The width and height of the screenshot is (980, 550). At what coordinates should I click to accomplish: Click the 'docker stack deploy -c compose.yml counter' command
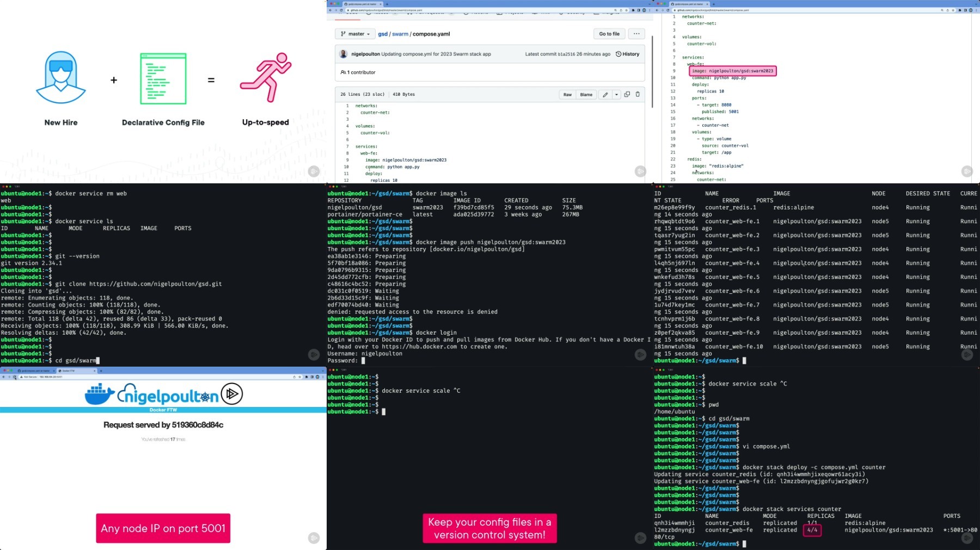point(814,467)
